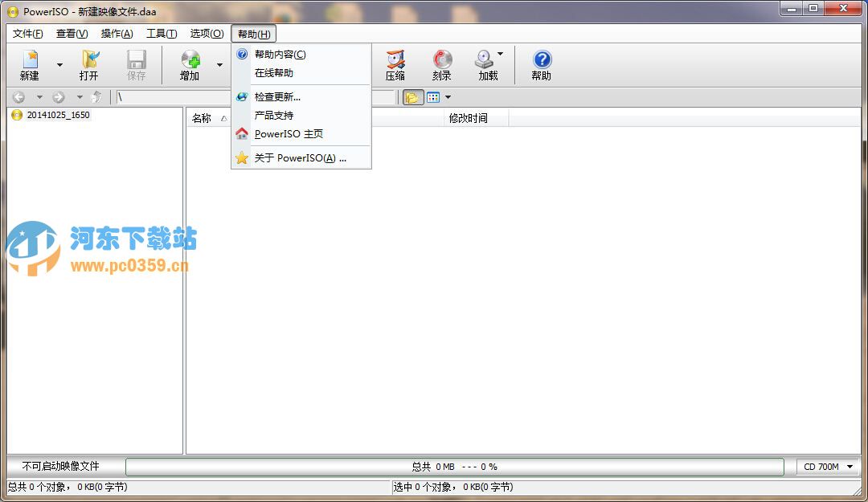
Task: Click the 加载 (Mount) drive icon
Action: [485, 64]
